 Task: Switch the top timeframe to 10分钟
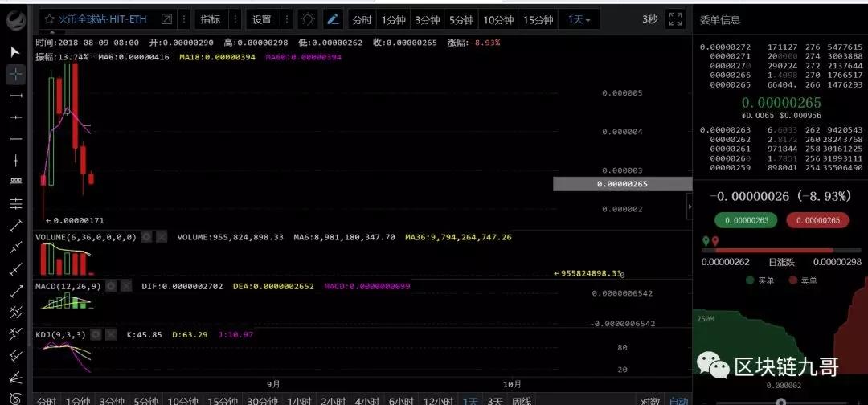(498, 20)
